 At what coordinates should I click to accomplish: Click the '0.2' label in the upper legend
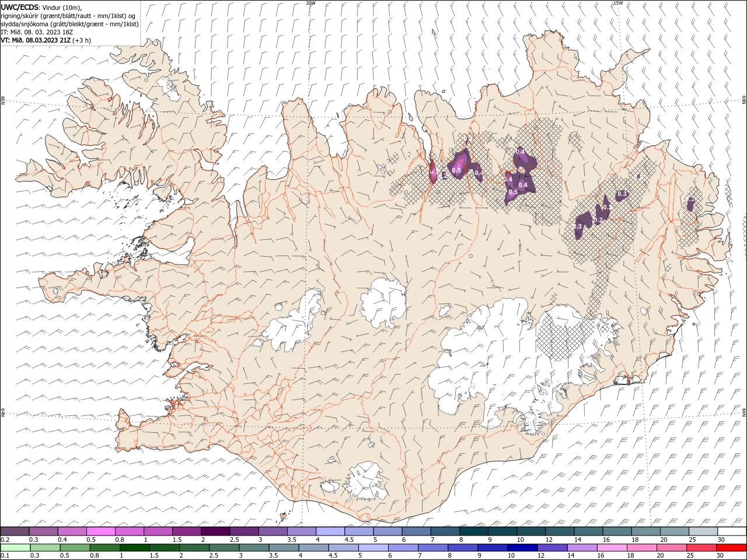pos(4,540)
